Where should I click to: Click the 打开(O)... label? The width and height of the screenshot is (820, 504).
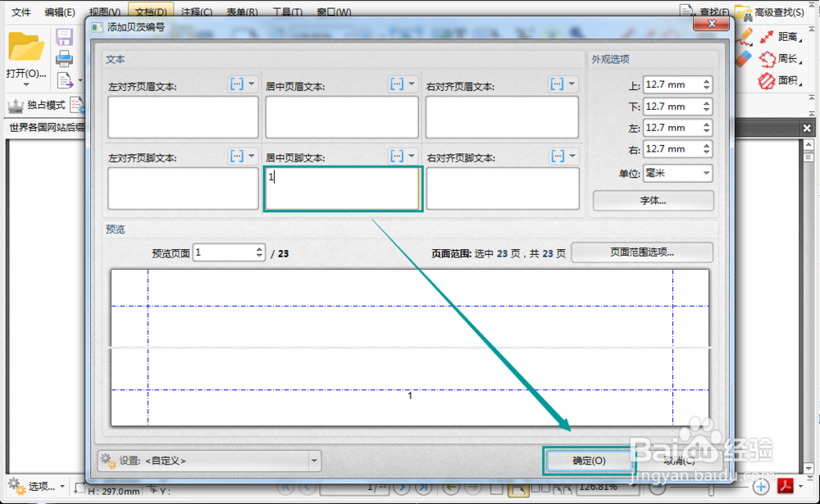tap(26, 73)
